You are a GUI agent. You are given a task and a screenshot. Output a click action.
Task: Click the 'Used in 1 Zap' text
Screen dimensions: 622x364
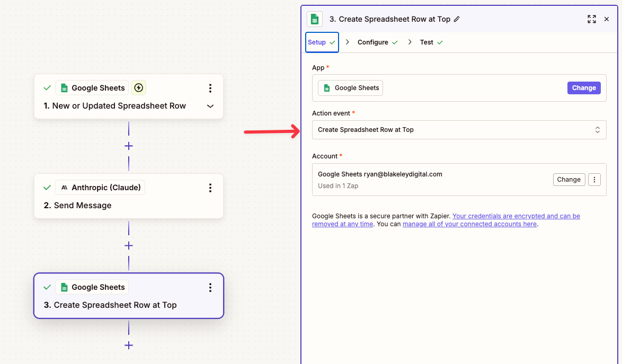coord(338,186)
